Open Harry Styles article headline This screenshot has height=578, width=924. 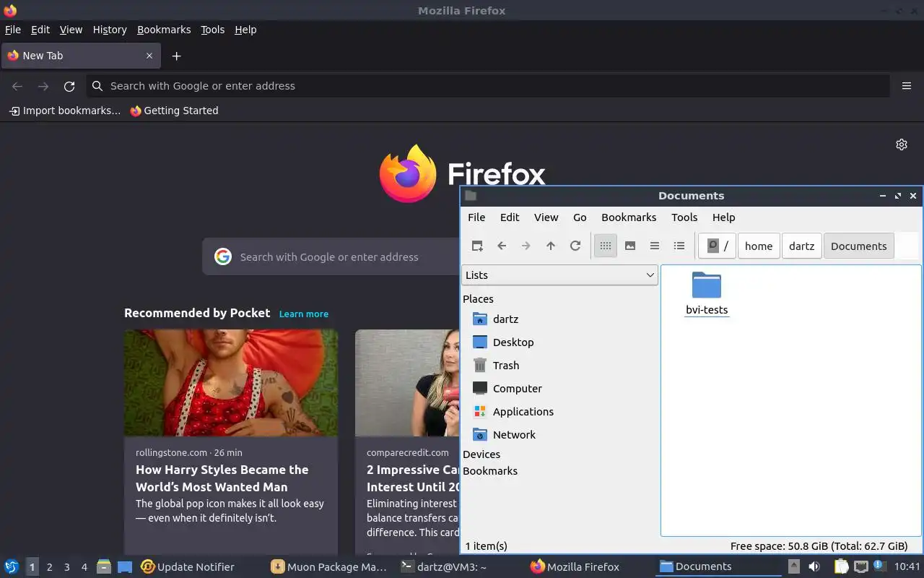click(x=222, y=478)
